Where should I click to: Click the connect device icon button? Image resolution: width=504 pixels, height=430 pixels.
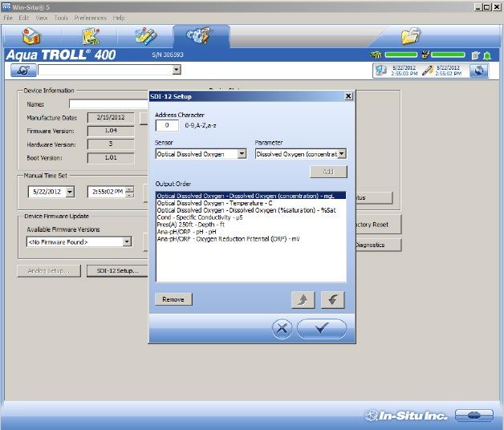click(x=23, y=70)
